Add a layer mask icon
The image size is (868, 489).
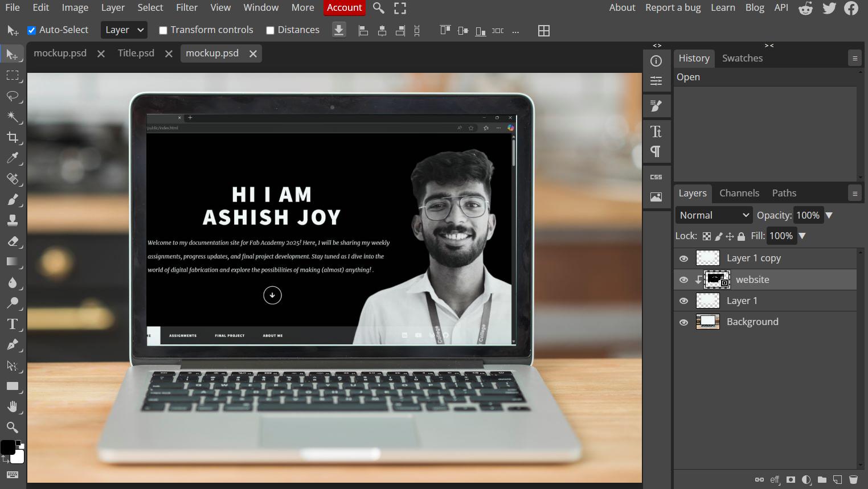pyautogui.click(x=791, y=480)
